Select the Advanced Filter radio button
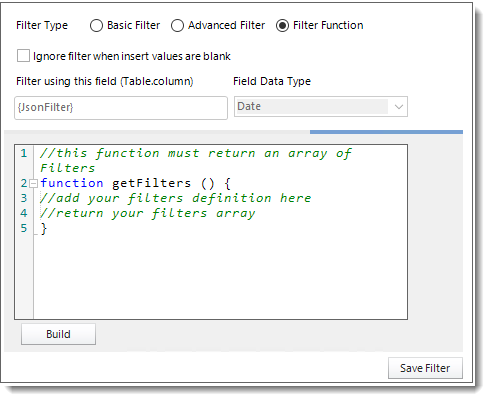Viewport: 490px width, 401px height. [177, 26]
